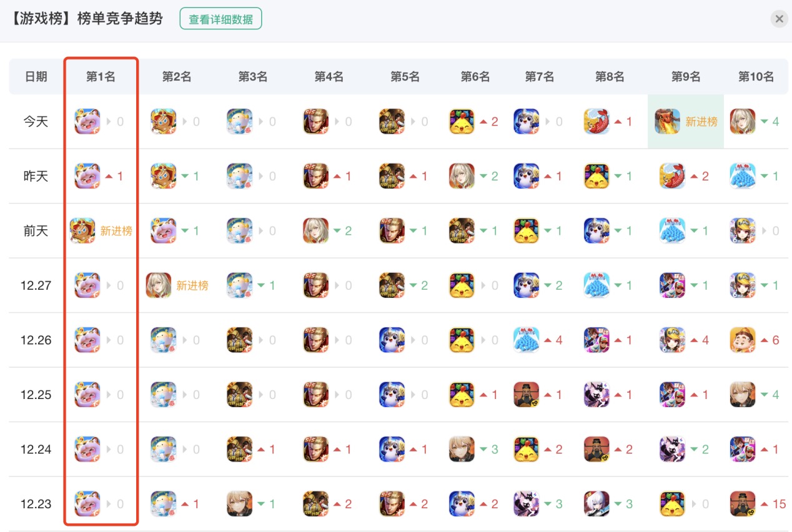The image size is (792, 532).
Task: Open today's 第1名 pink cat game icon
Action: pos(87,121)
